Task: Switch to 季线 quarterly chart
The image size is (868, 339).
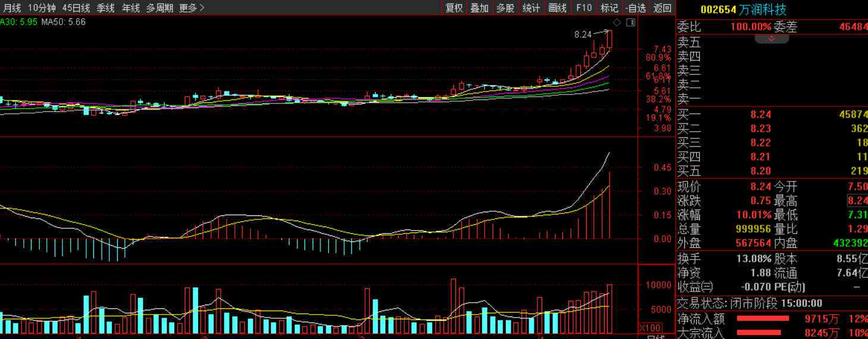Action: pos(106,8)
